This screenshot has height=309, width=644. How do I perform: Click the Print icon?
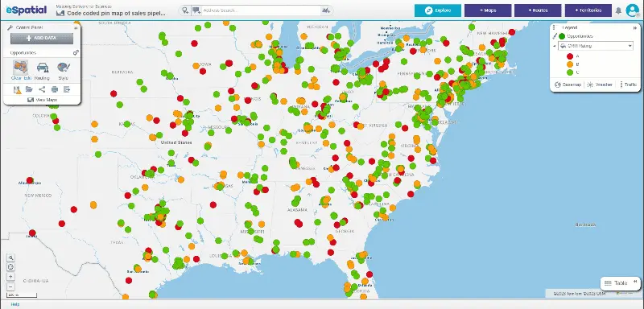point(55,89)
